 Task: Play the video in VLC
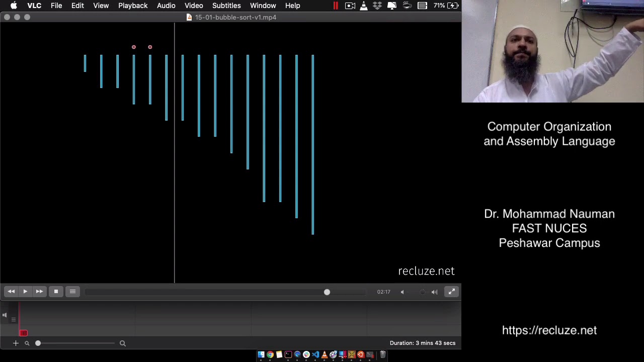pos(25,292)
